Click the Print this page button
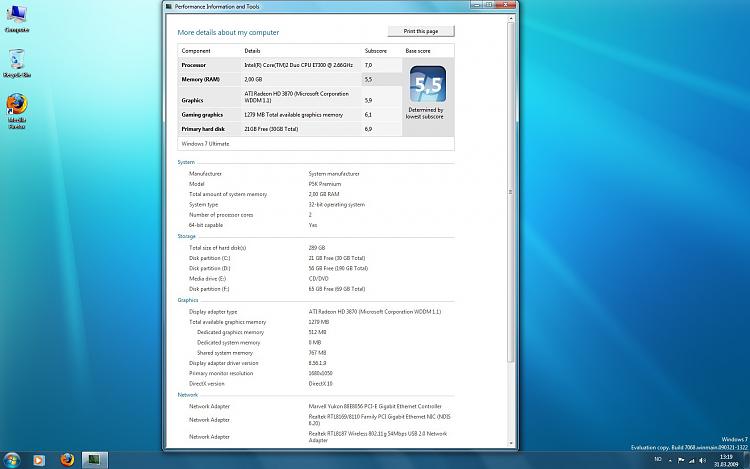Viewport: 750px width, 469px height. coord(421,31)
